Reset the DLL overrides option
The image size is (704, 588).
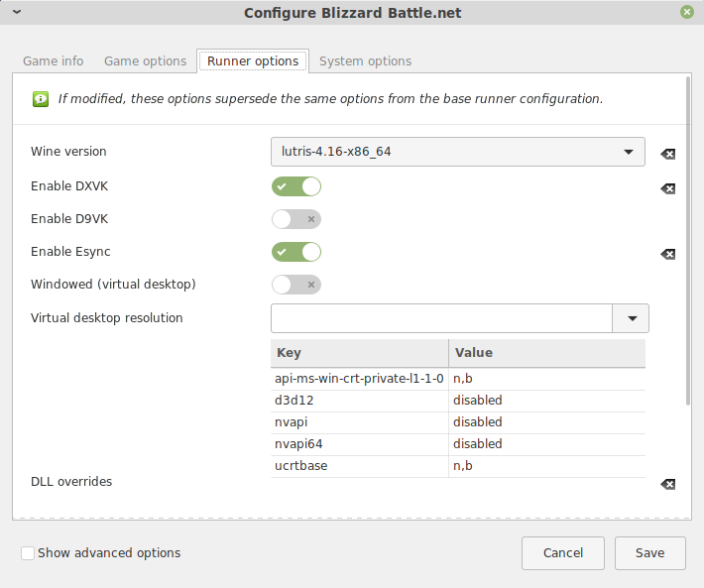coord(668,484)
